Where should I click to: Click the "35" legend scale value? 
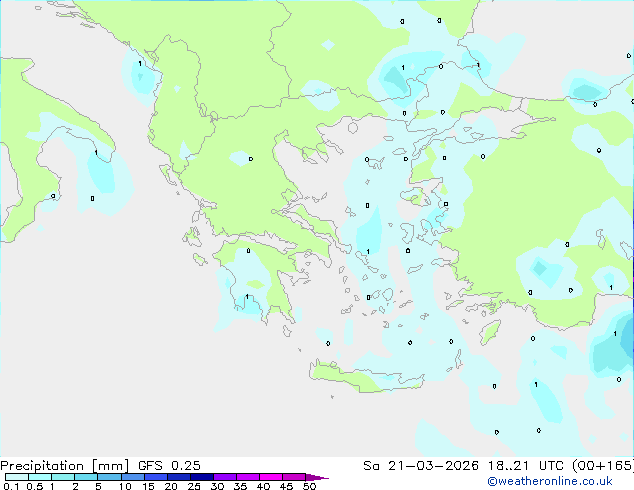240,486
